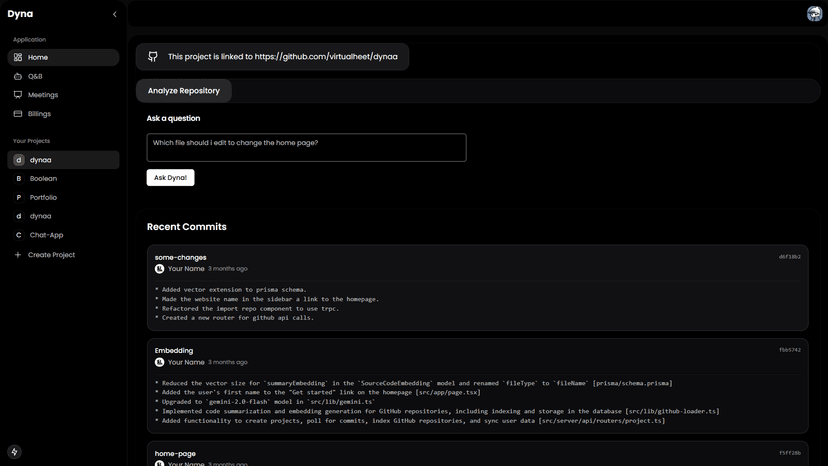The image size is (828, 466).
Task: Open the home-page commit title
Action: click(x=175, y=453)
